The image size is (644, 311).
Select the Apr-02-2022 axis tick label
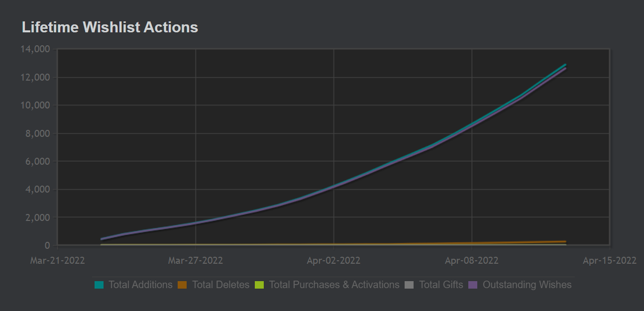(x=333, y=261)
